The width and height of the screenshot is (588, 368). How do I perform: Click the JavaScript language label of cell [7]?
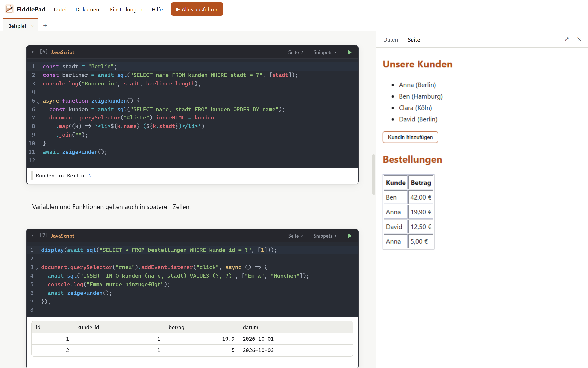[62, 236]
